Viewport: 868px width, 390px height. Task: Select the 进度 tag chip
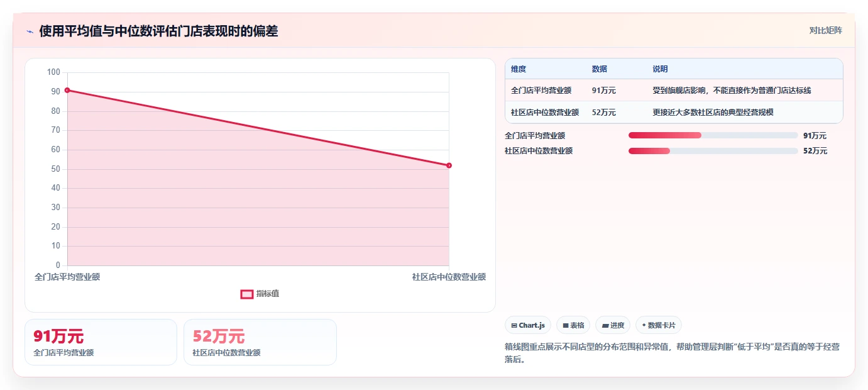tap(613, 325)
